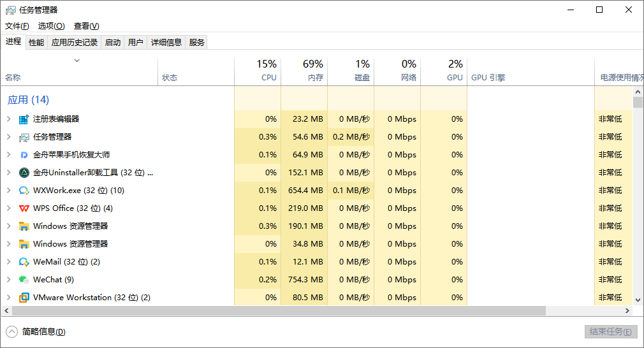Click the 654.4 MB memory cell

click(x=305, y=191)
